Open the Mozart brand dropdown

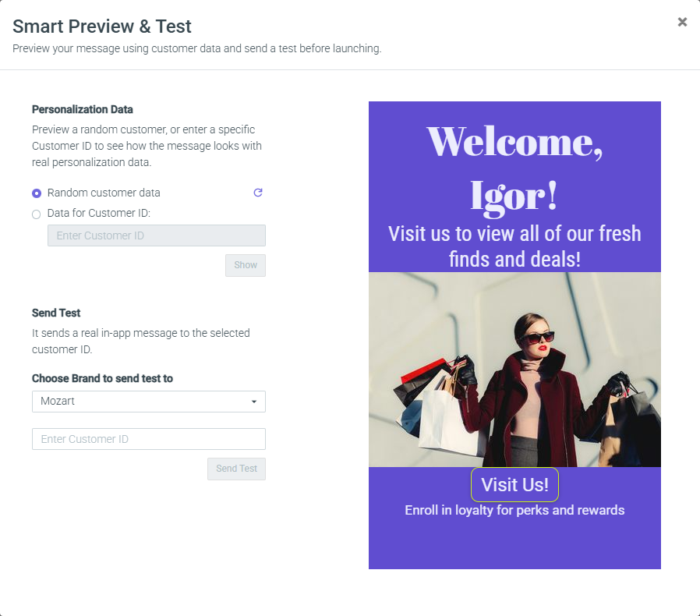click(149, 401)
